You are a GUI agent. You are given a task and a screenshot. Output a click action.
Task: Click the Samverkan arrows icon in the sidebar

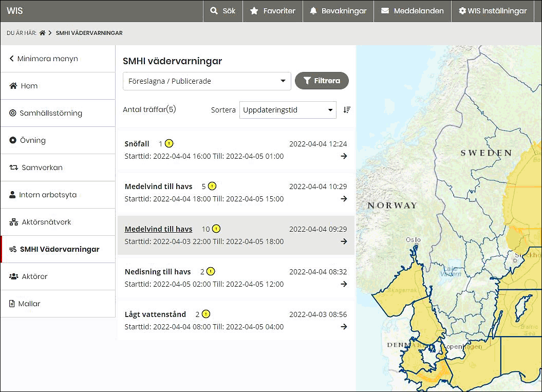click(x=12, y=167)
